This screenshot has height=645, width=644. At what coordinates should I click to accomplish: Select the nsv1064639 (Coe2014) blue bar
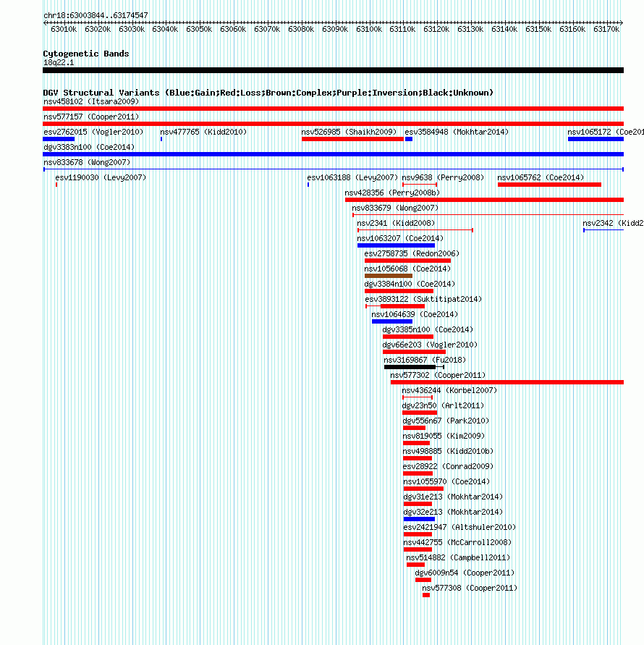392,321
